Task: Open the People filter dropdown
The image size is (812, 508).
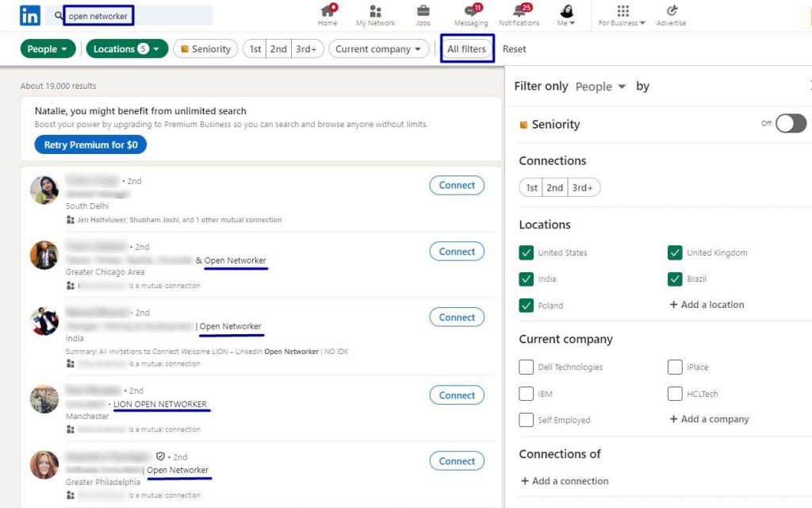Action: coord(48,48)
